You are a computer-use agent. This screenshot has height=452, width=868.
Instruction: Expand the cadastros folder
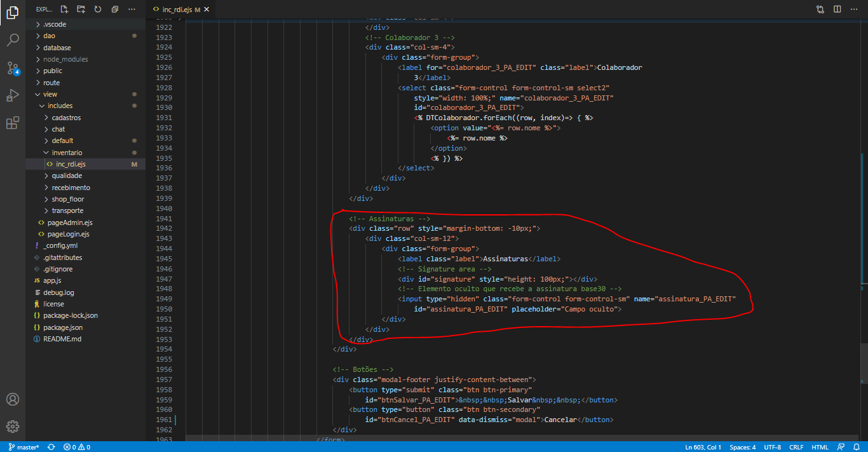(x=66, y=118)
